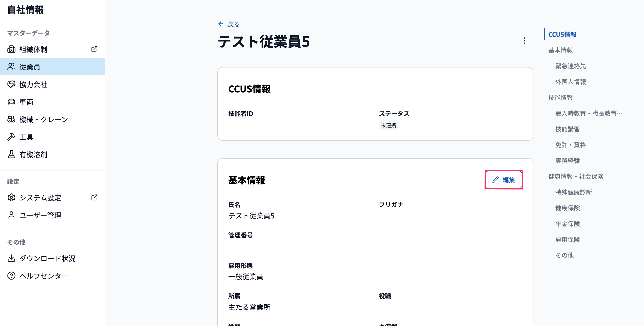Viewport: 644px width, 326px height.
Task: Jump to 基本情報 in the right outline
Action: click(561, 50)
